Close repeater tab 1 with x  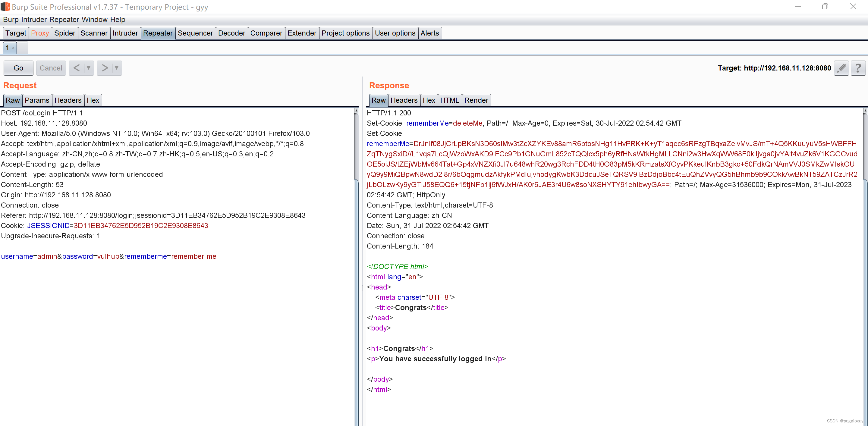pos(13,48)
